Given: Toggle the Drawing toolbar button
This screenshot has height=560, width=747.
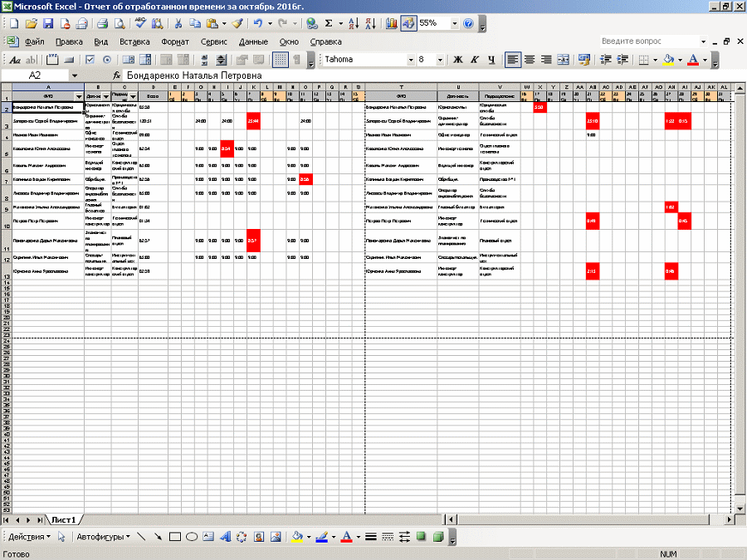Looking at the screenshot, I should [408, 23].
